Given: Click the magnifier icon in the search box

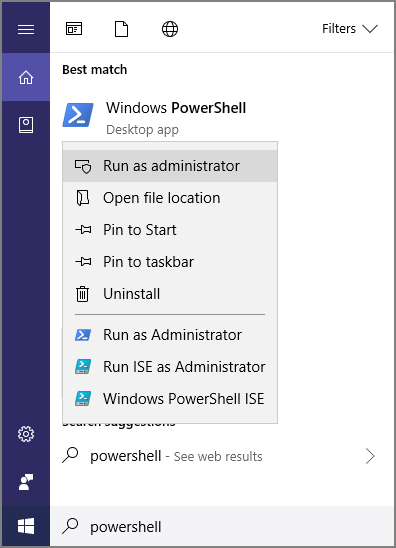Looking at the screenshot, I should coord(70,526).
